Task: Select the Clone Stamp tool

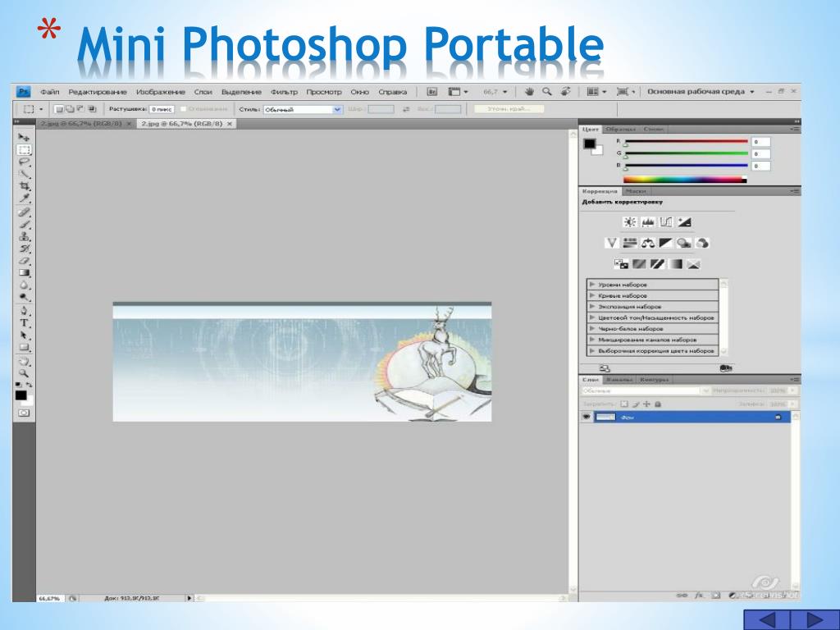Action: click(24, 236)
